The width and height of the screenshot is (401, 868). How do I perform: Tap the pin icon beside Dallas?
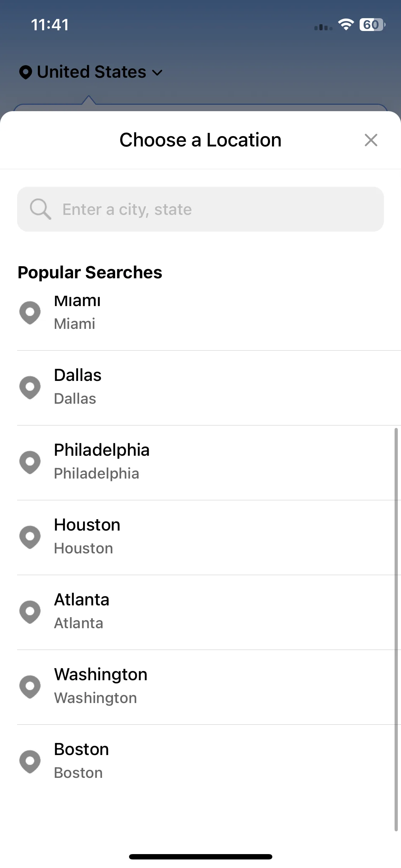tap(30, 387)
